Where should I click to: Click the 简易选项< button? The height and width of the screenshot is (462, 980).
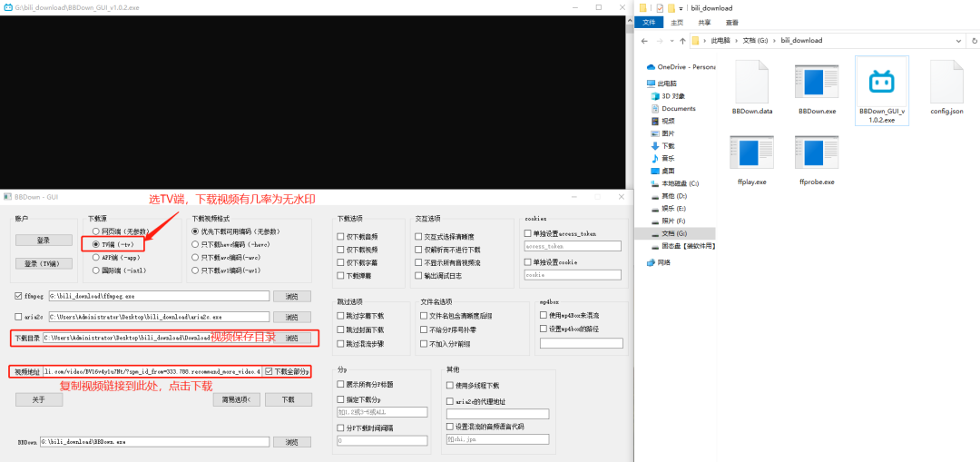click(x=236, y=399)
